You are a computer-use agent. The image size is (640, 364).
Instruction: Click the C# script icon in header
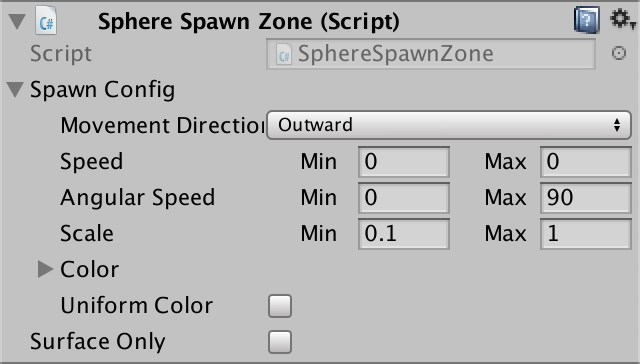(x=46, y=20)
